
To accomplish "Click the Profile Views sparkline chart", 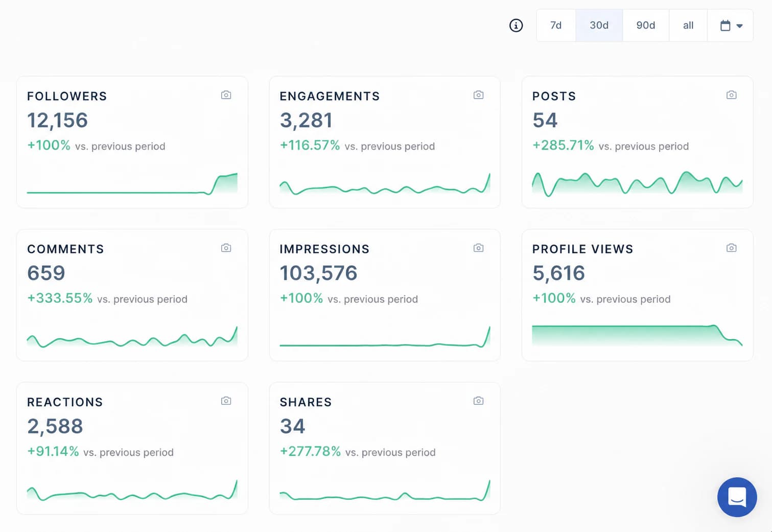I will point(637,335).
